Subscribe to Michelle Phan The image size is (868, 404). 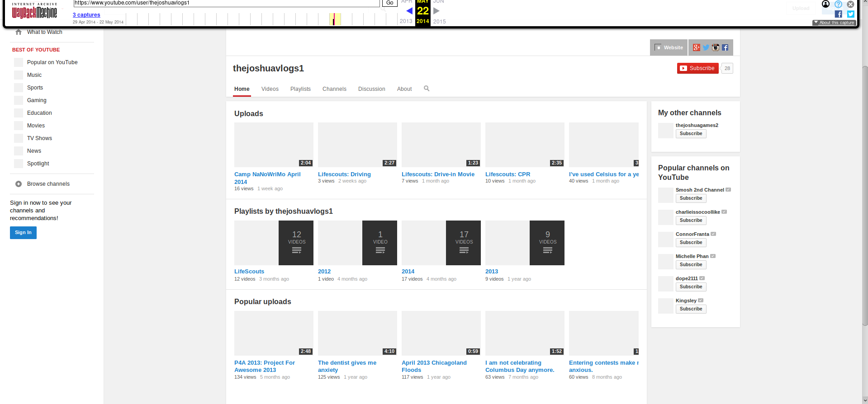pyautogui.click(x=691, y=265)
